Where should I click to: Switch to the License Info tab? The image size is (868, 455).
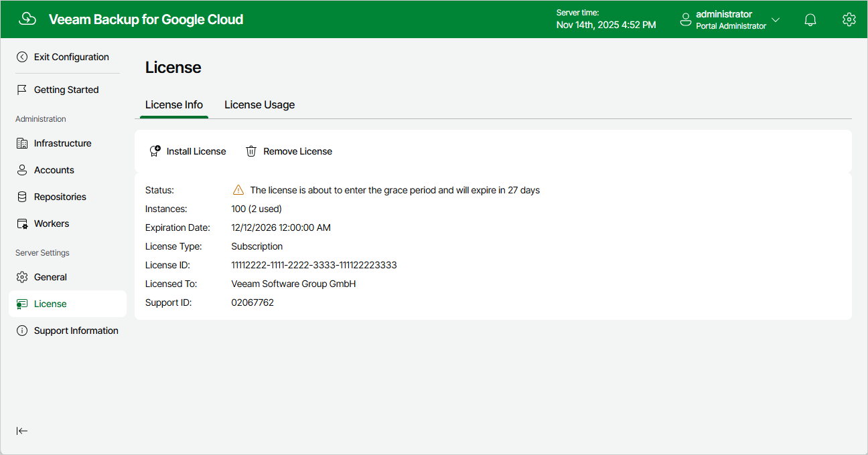click(x=174, y=104)
